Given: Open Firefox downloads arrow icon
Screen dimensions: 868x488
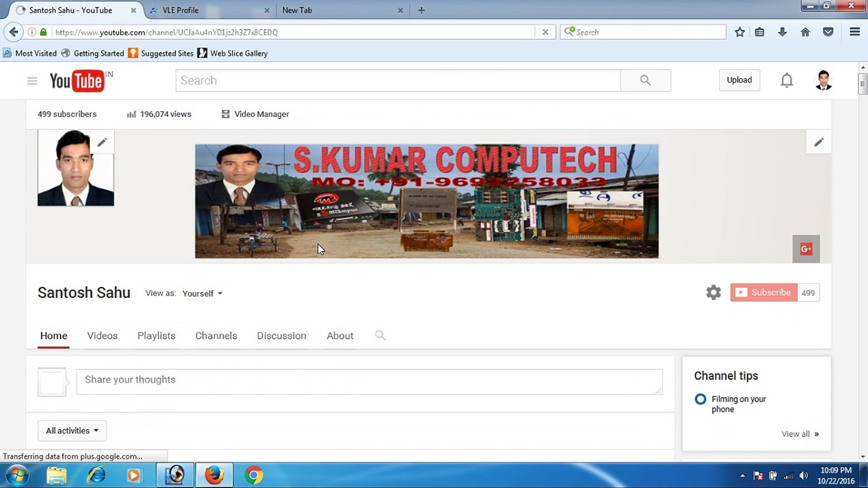Looking at the screenshot, I should pyautogui.click(x=782, y=32).
